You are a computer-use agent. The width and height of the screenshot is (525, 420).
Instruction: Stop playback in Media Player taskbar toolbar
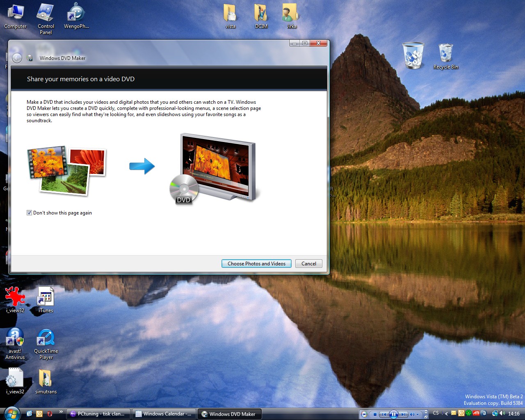tap(375, 414)
